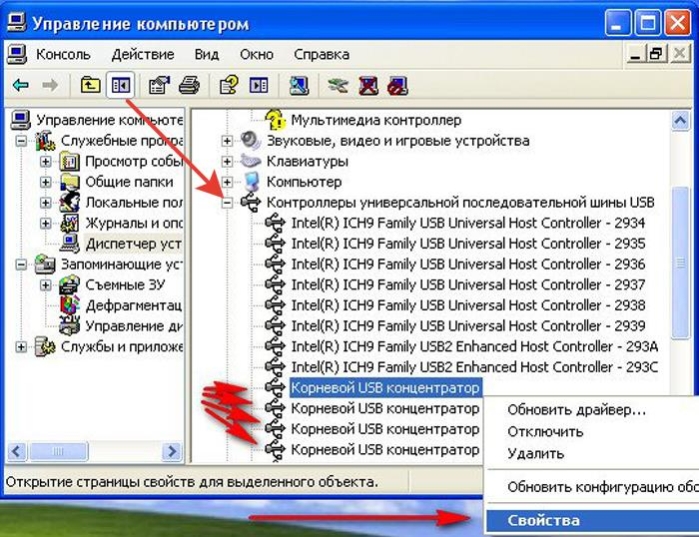Expand the Просмотр событий tree node
Screen dimensions: 699x537
point(45,161)
